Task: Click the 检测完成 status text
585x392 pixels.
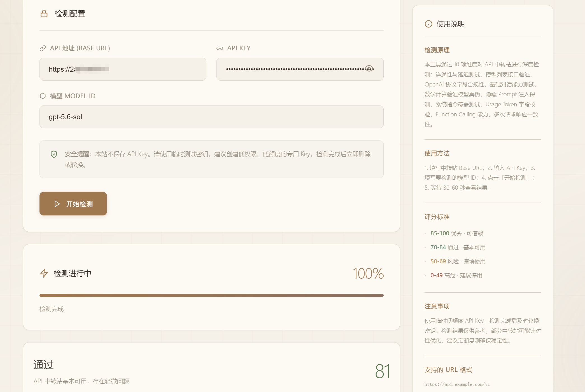Action: [52, 309]
